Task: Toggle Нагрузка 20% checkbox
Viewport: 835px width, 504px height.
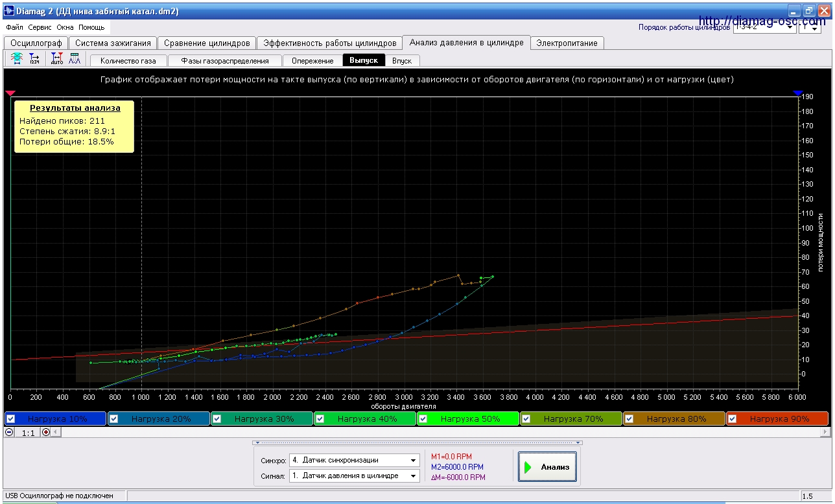Action: pos(113,418)
